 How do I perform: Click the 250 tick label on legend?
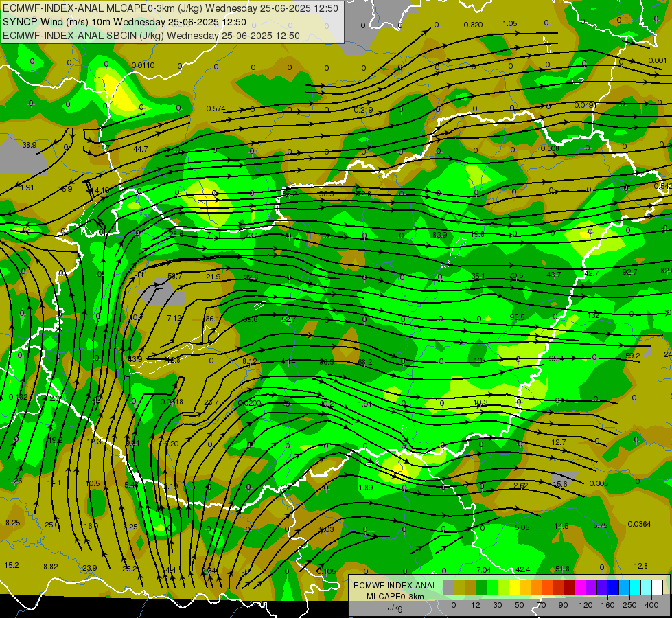tap(629, 605)
